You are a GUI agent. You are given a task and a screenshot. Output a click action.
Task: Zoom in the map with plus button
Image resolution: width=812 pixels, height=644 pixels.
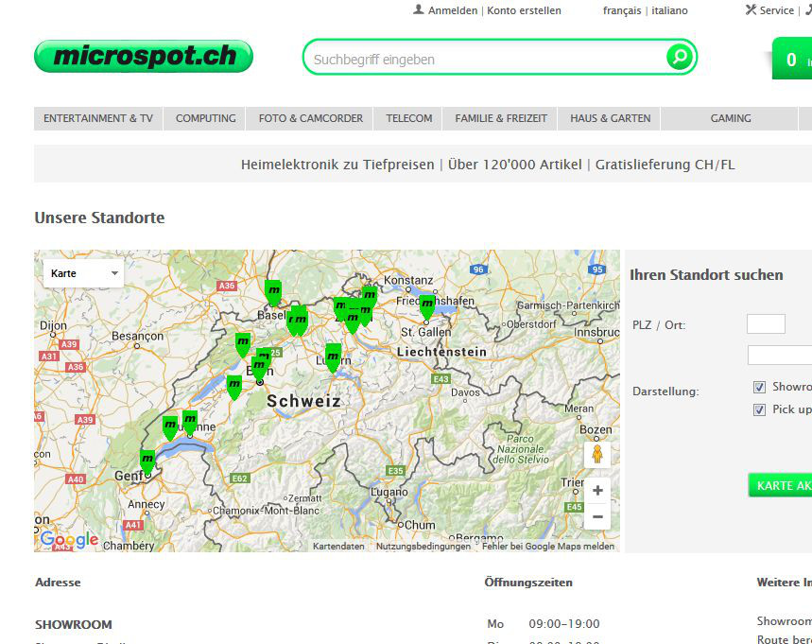coord(597,490)
